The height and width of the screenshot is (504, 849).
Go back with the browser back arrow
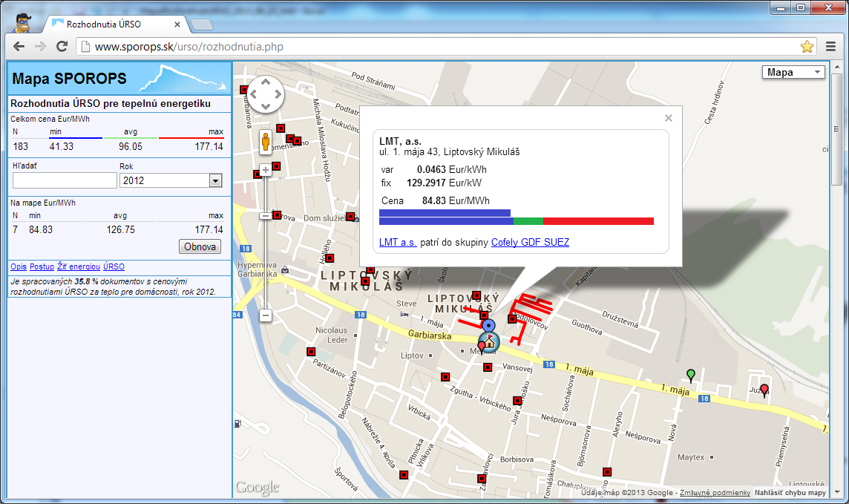click(19, 47)
